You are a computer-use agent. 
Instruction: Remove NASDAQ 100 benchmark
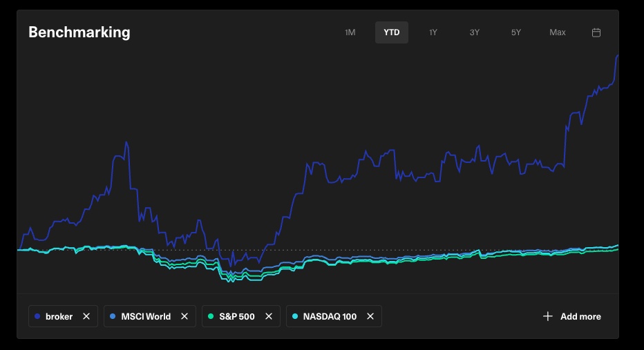370,316
